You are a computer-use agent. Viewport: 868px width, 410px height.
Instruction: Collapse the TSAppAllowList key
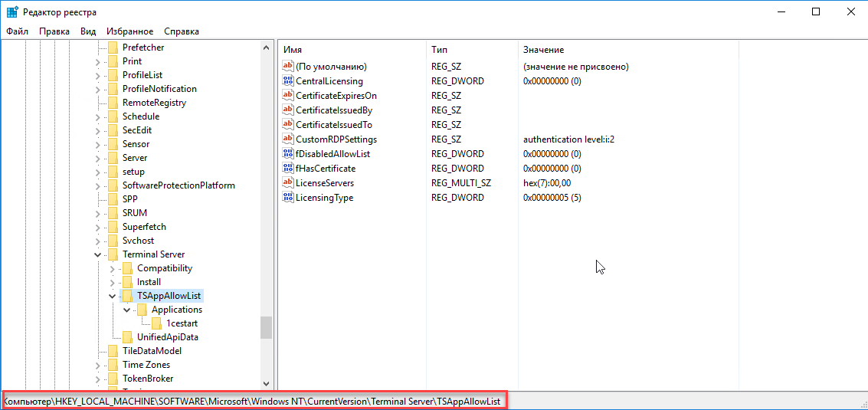pyautogui.click(x=113, y=296)
